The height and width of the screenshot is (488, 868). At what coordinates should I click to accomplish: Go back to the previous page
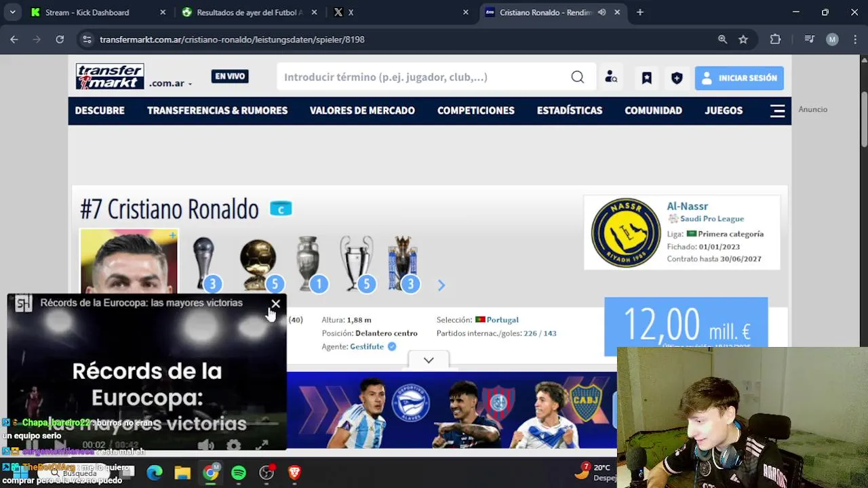click(x=14, y=39)
